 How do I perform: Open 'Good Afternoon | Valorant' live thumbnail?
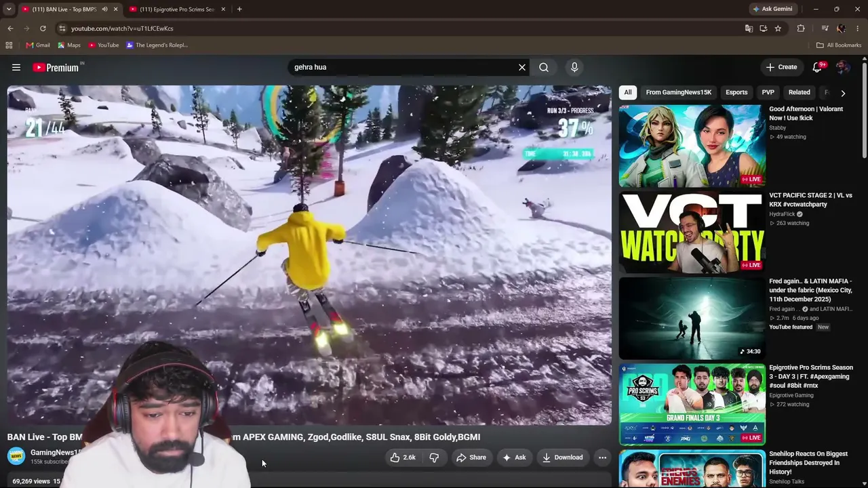click(692, 146)
